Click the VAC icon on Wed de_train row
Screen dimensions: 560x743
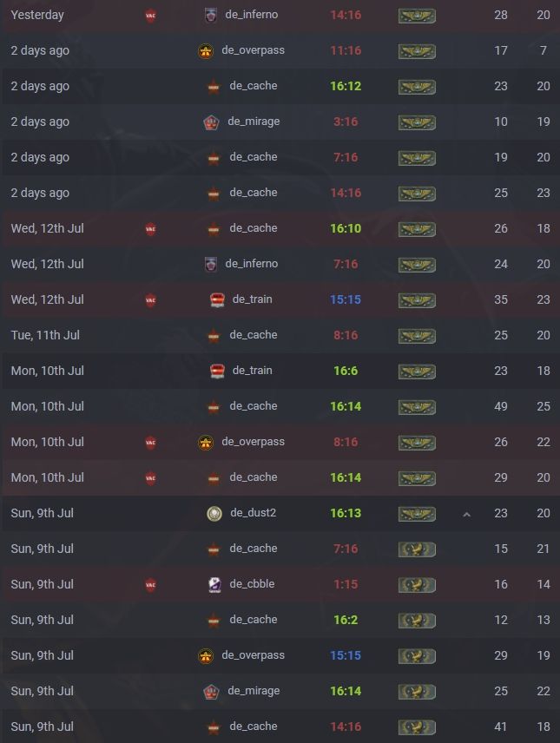point(150,300)
